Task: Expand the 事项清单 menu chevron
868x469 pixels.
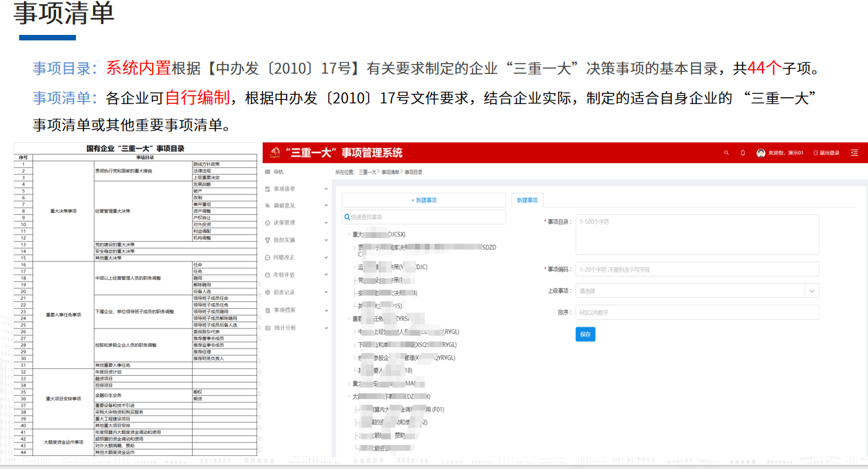Action: pyautogui.click(x=326, y=188)
